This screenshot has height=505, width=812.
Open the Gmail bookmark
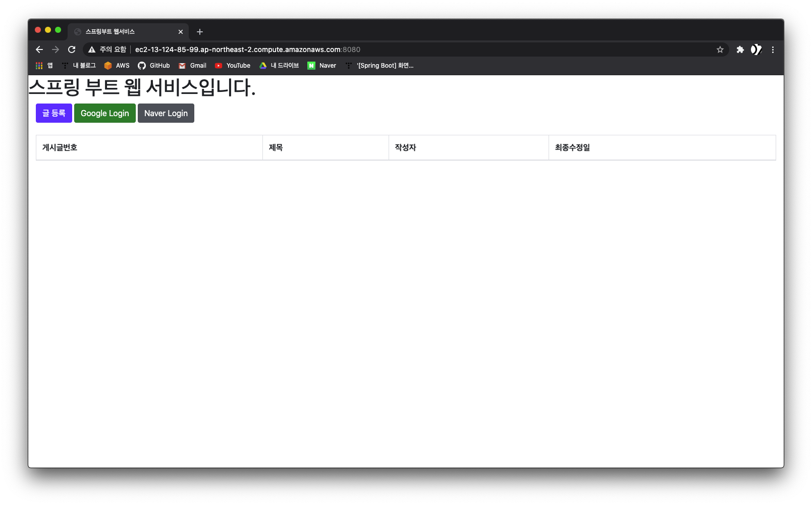click(x=192, y=66)
